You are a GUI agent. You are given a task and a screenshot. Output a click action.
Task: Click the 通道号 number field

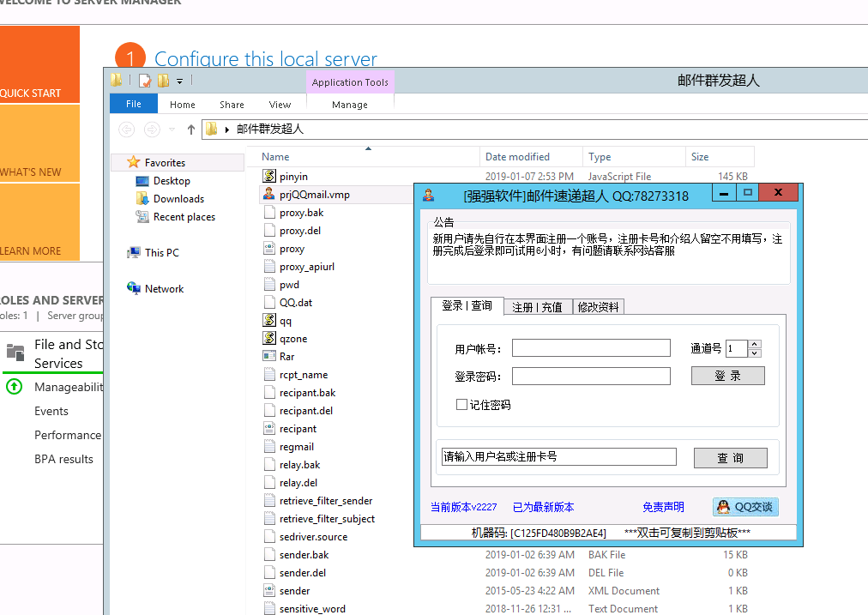737,348
